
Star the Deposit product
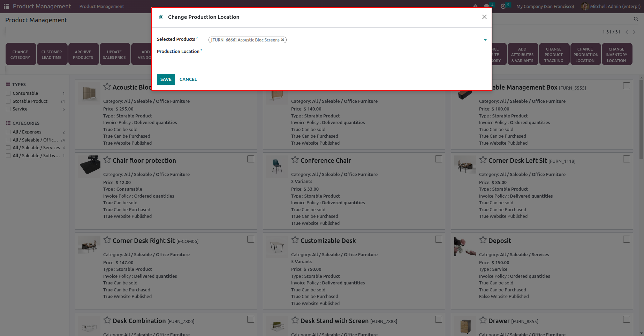pos(483,240)
